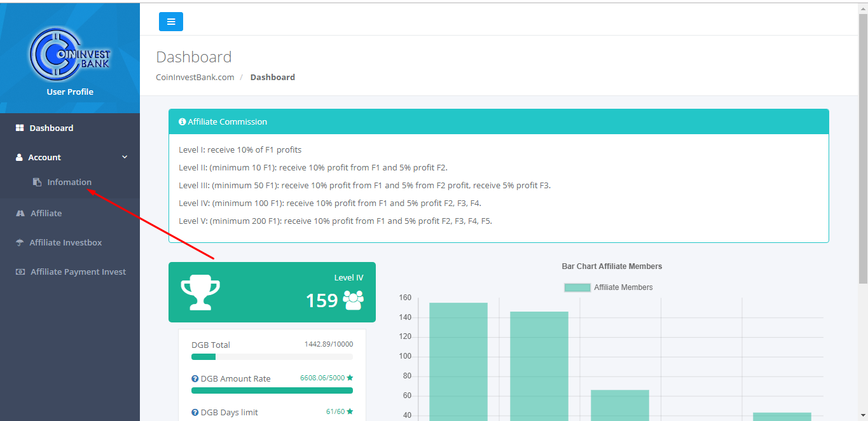The image size is (868, 421).
Task: Click the DGB Days limit help icon
Action: coord(195,412)
